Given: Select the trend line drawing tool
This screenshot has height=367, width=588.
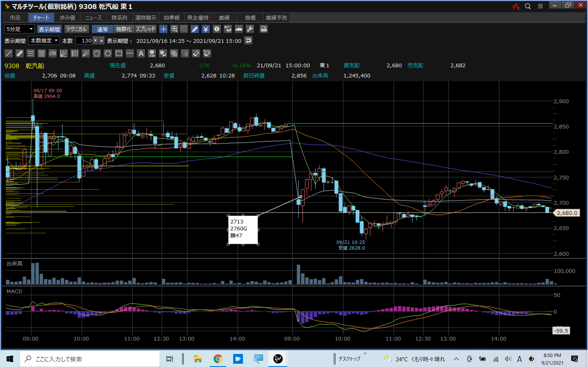Looking at the screenshot, I should click(x=9, y=53).
